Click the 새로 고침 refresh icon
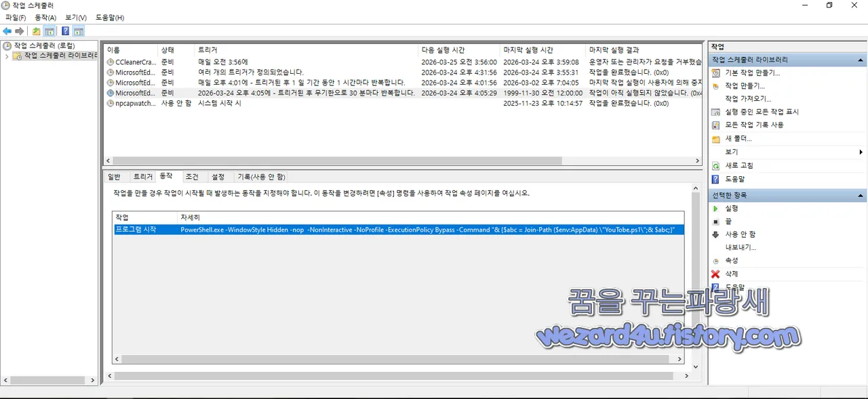This screenshot has height=399, width=868. click(715, 165)
